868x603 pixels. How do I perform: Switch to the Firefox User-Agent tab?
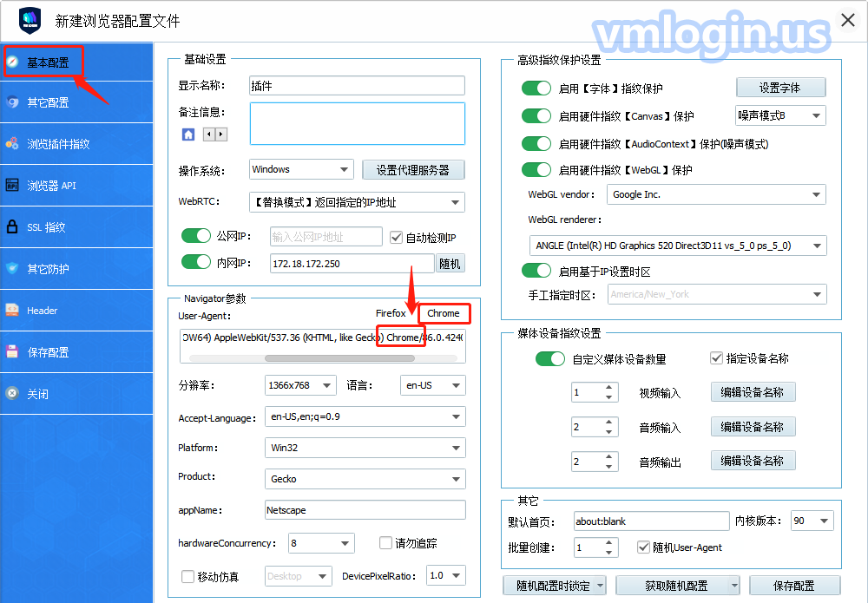(x=391, y=313)
